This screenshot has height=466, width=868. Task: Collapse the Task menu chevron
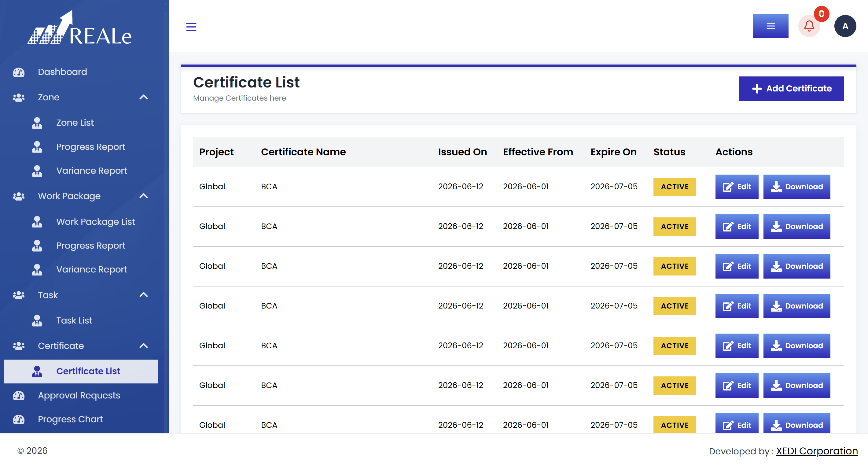coord(144,295)
